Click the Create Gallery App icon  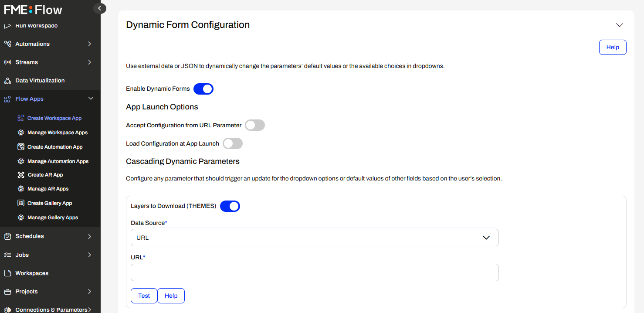point(20,203)
